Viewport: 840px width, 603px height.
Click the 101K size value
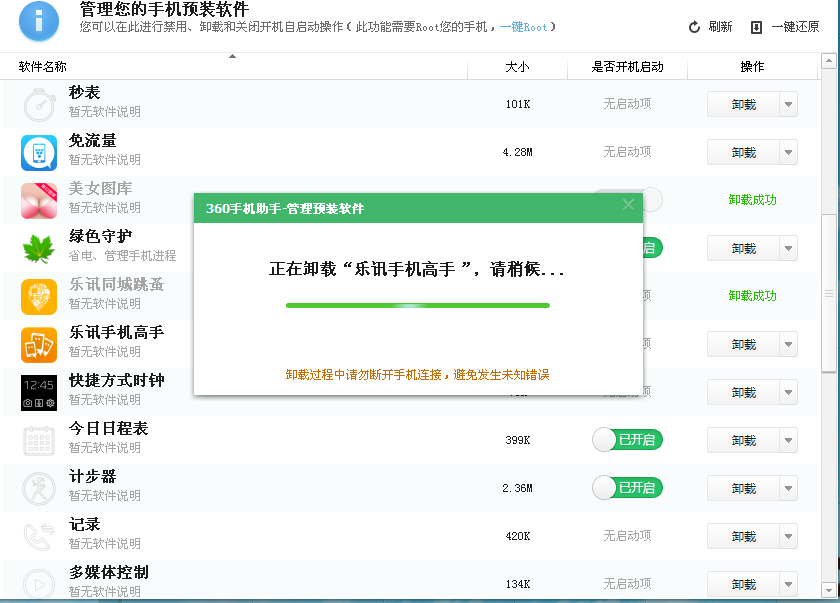click(x=518, y=104)
